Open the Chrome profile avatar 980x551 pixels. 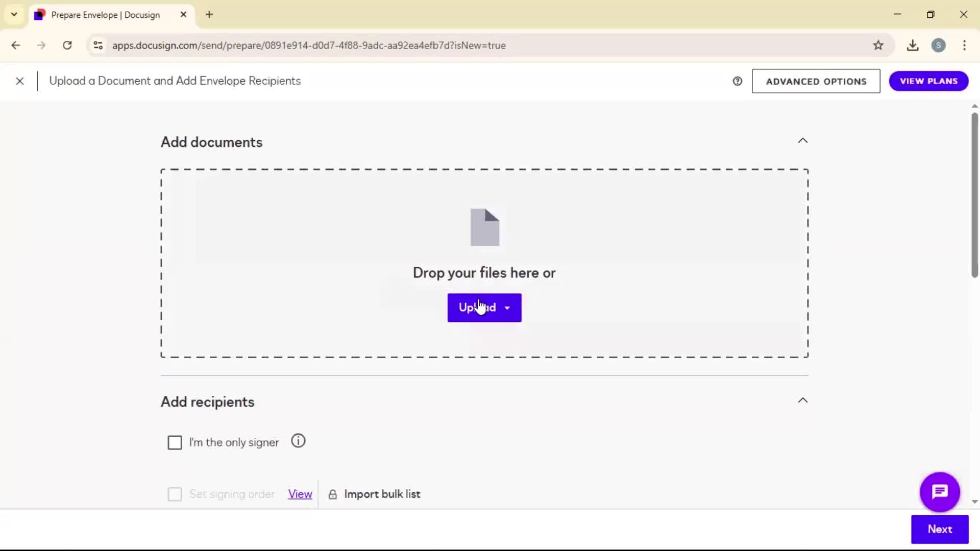point(938,45)
